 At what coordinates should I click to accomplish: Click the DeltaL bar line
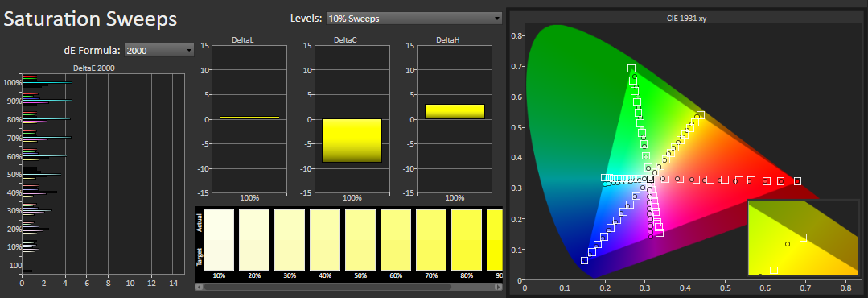(x=249, y=118)
